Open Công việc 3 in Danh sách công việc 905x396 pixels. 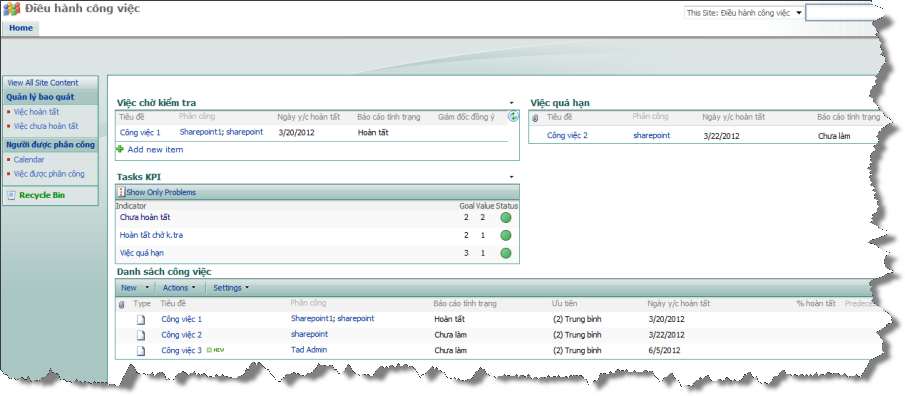click(182, 350)
